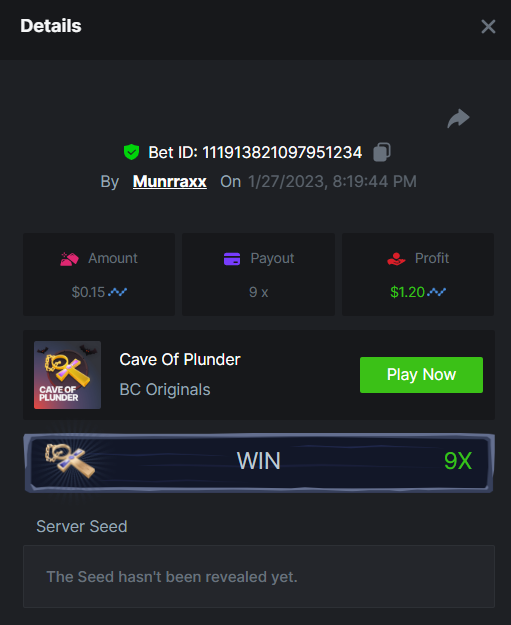
Task: Click the BC Originals label
Action: pyautogui.click(x=165, y=389)
